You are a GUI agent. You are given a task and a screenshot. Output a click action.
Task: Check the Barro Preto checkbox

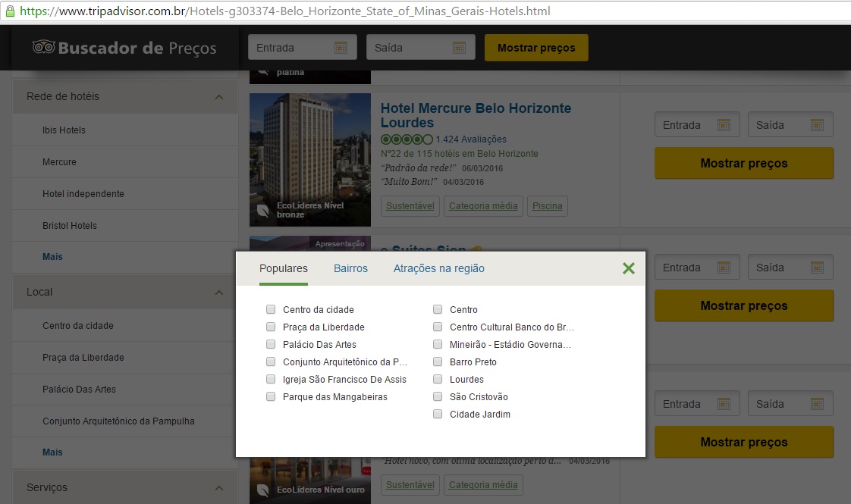click(438, 362)
